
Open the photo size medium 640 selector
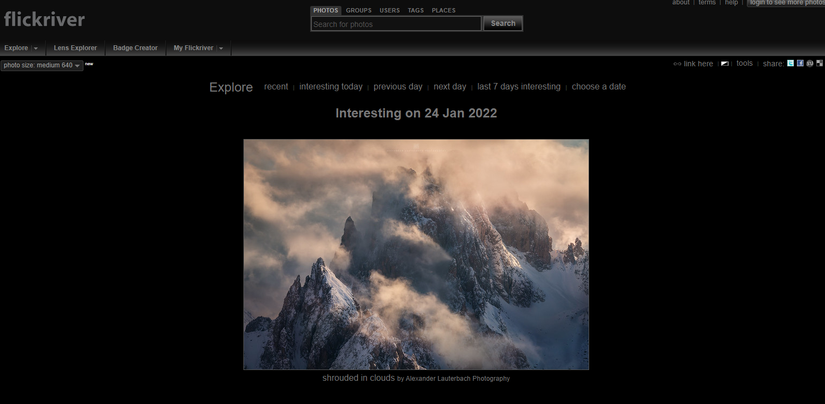42,66
